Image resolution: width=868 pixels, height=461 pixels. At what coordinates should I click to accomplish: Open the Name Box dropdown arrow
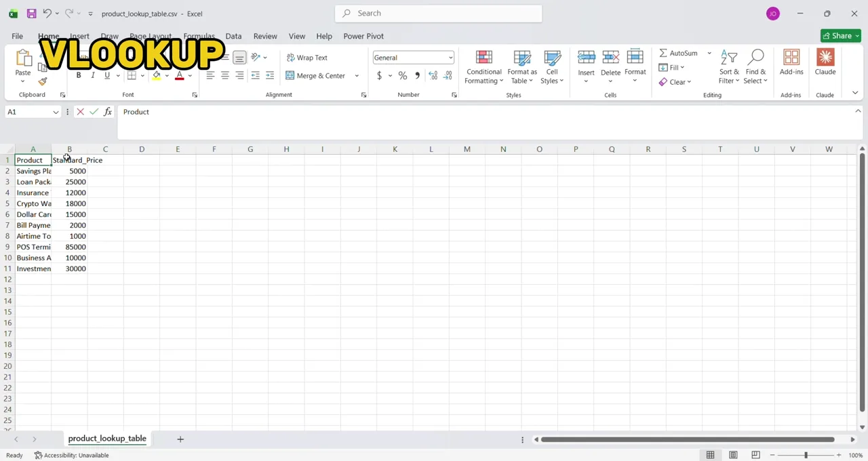56,112
